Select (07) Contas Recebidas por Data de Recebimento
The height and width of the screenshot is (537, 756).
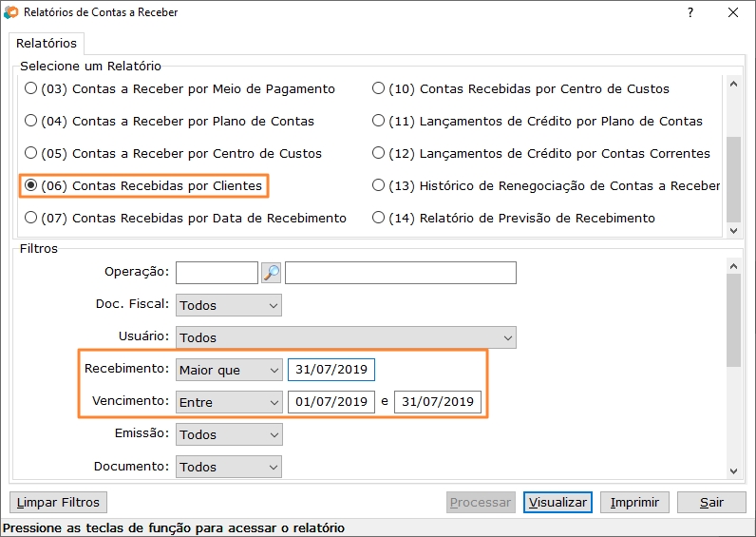click(x=185, y=218)
